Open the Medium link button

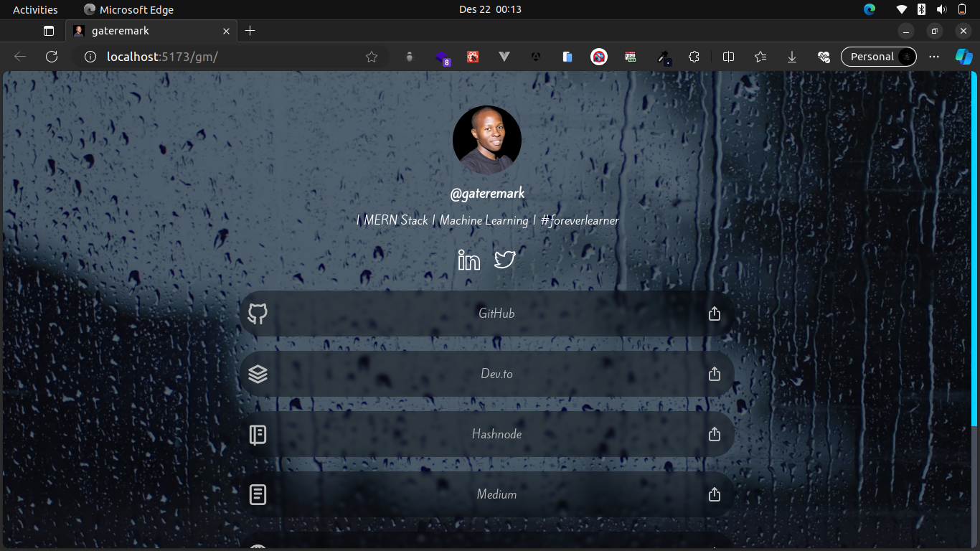click(x=486, y=494)
